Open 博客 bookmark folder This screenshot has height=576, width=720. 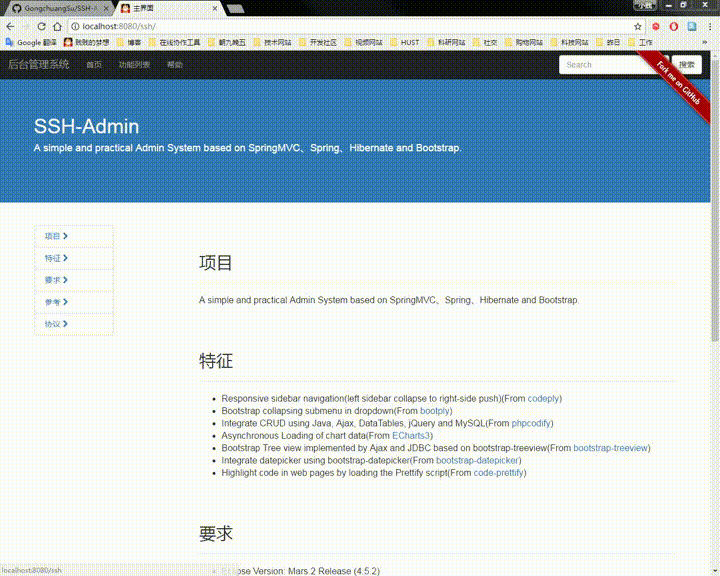tap(129, 42)
